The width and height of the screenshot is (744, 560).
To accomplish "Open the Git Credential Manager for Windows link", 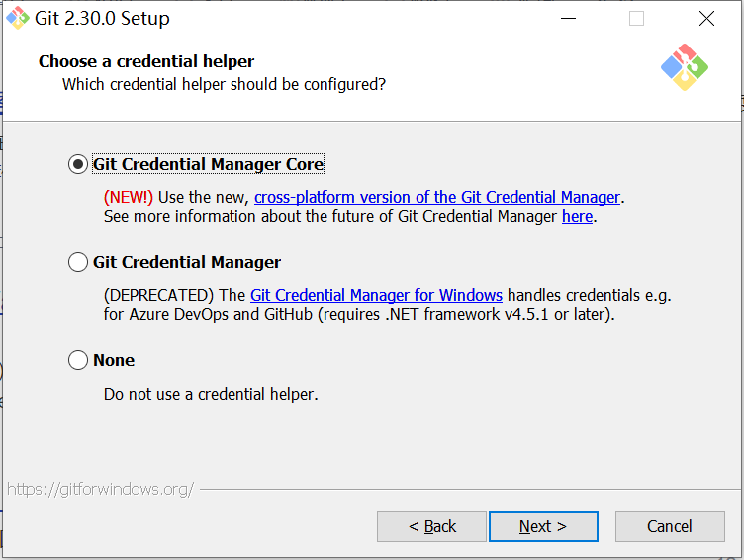I will click(376, 295).
